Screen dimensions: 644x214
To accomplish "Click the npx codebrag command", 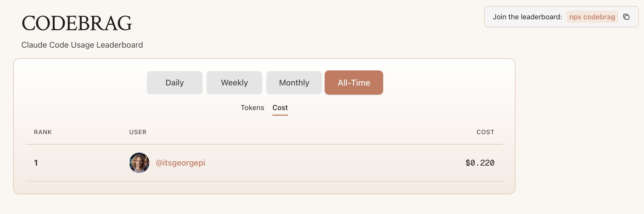I will 592,17.
